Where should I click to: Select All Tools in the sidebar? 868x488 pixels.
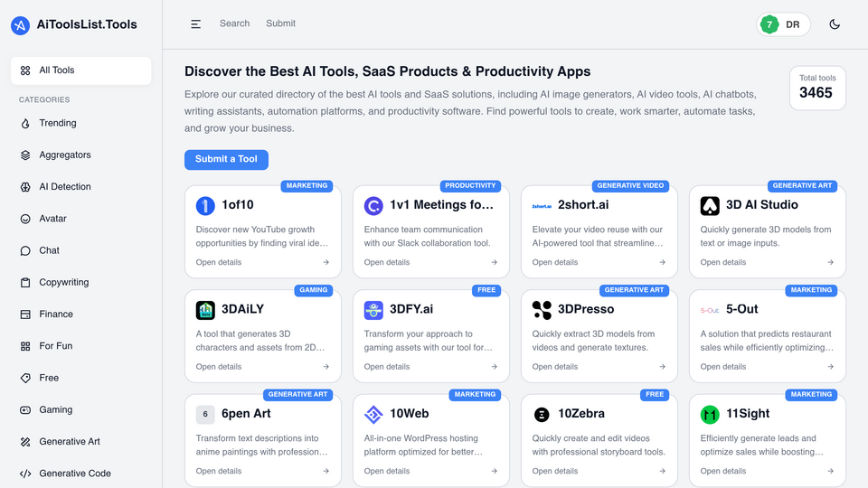tap(80, 70)
